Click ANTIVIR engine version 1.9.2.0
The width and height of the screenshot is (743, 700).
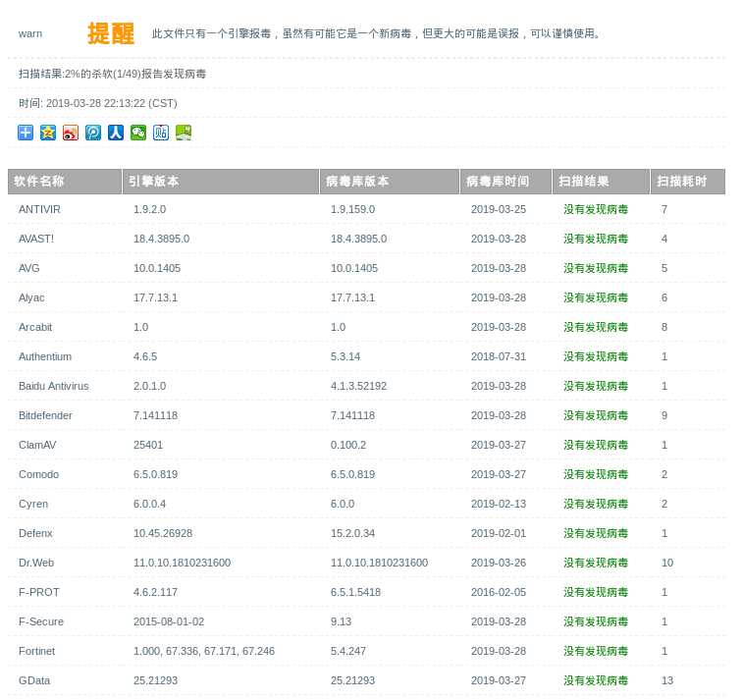(x=149, y=209)
